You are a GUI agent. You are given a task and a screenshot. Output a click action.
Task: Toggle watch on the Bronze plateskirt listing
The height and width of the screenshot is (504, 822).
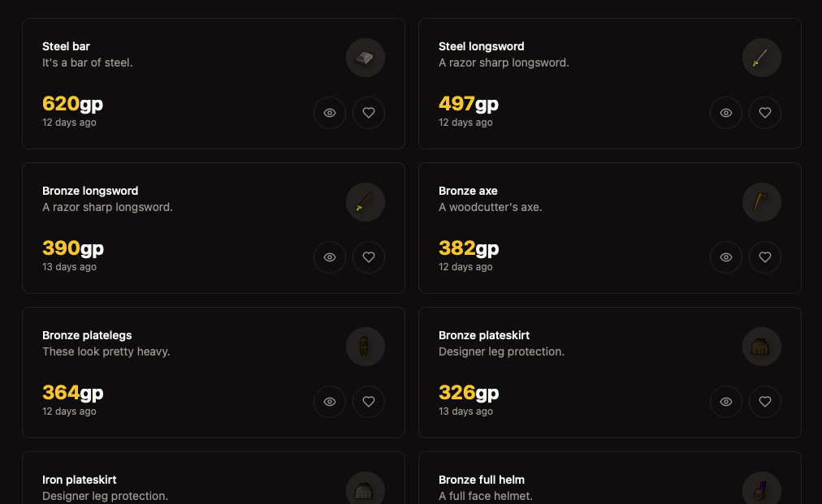coord(725,402)
